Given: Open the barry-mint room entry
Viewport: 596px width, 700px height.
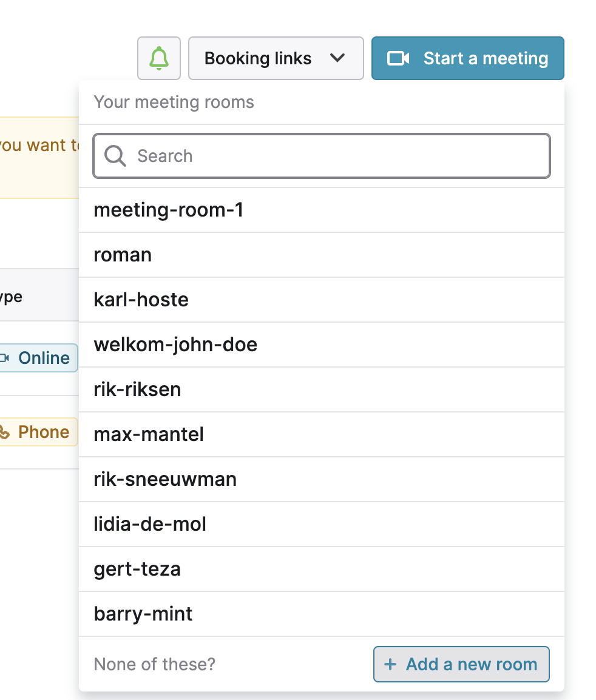Looking at the screenshot, I should pos(322,614).
